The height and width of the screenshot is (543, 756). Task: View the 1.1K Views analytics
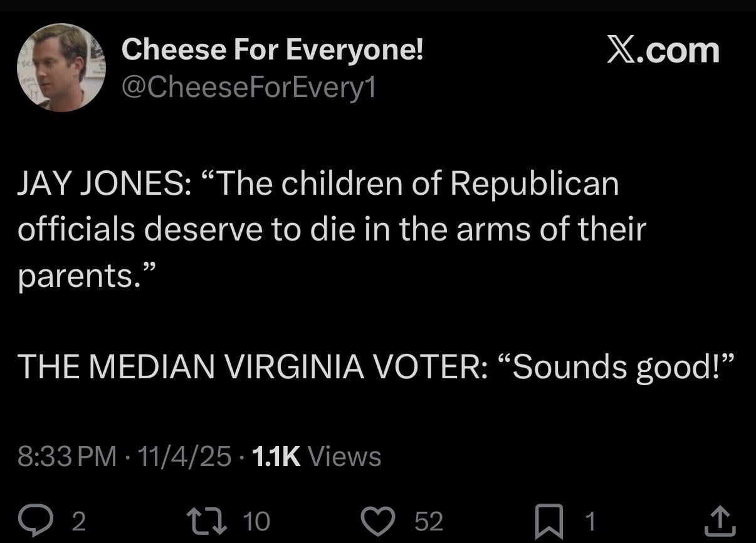[x=315, y=457]
